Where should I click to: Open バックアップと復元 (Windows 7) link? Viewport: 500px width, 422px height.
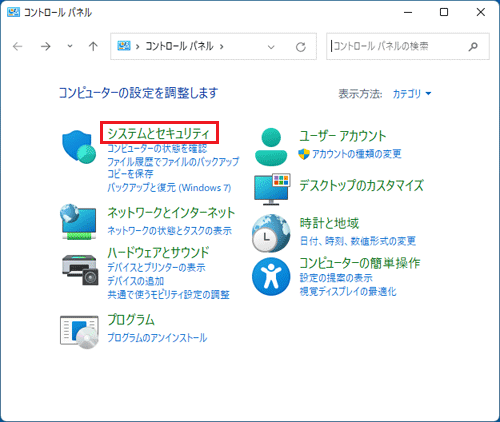click(x=169, y=188)
